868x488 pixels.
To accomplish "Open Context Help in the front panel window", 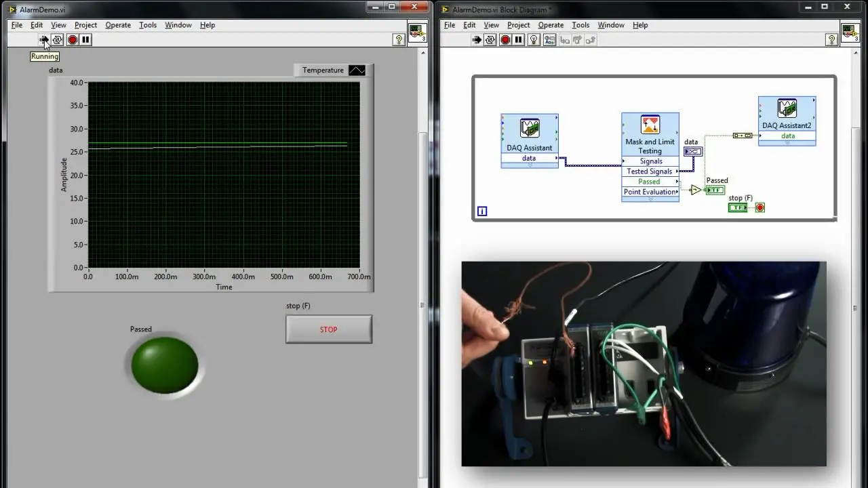I will [399, 40].
